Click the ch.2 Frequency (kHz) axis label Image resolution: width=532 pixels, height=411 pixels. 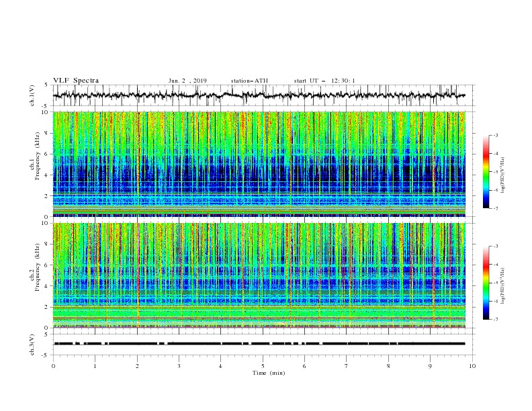click(x=35, y=267)
